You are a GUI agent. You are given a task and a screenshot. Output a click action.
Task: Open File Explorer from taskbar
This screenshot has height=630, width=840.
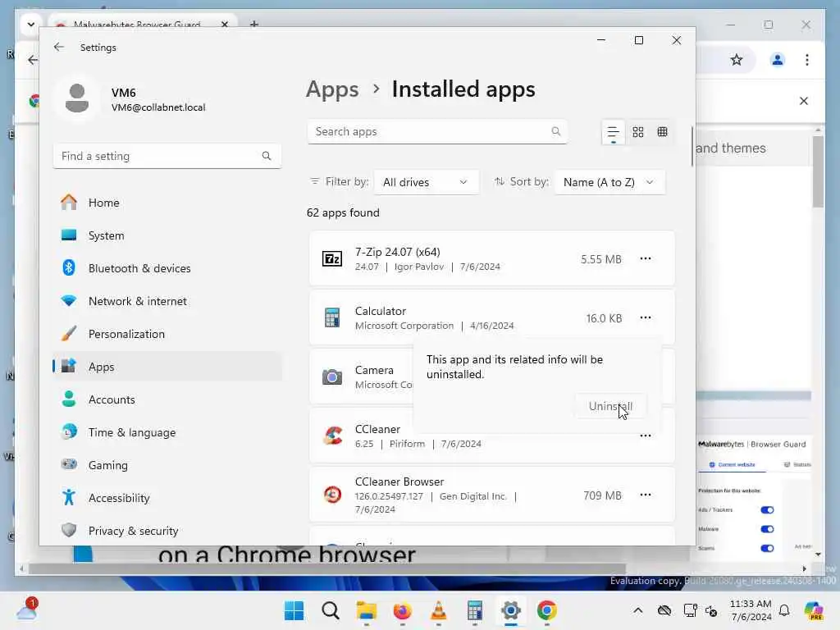pos(367,610)
